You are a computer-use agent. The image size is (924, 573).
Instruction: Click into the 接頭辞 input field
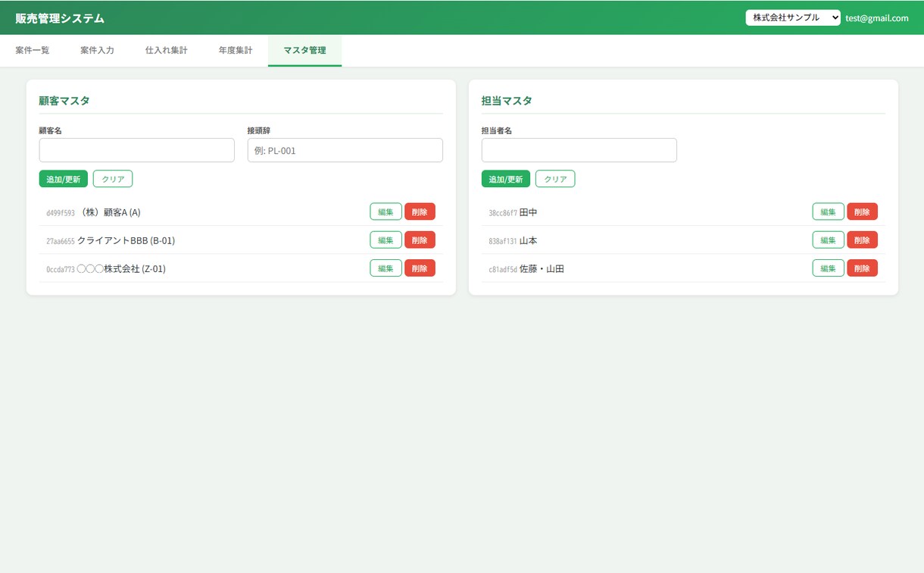[345, 150]
